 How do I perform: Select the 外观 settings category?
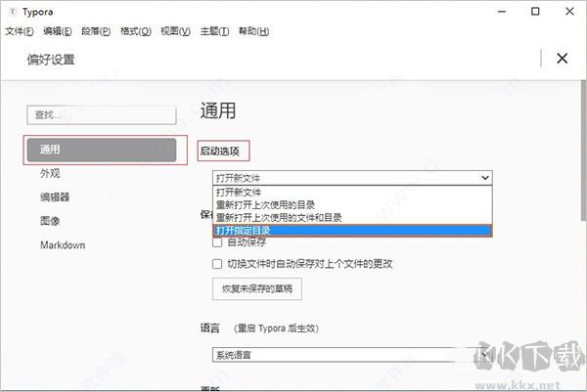click(x=50, y=173)
